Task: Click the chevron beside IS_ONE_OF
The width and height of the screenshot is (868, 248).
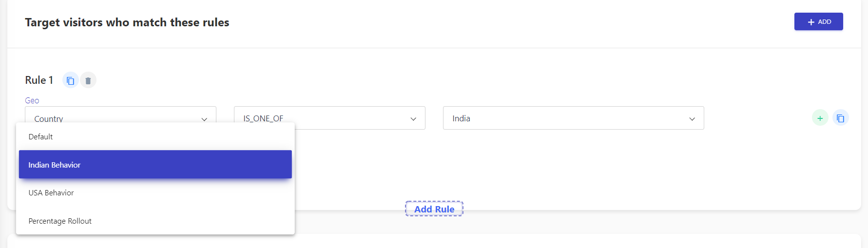Action: tap(413, 119)
